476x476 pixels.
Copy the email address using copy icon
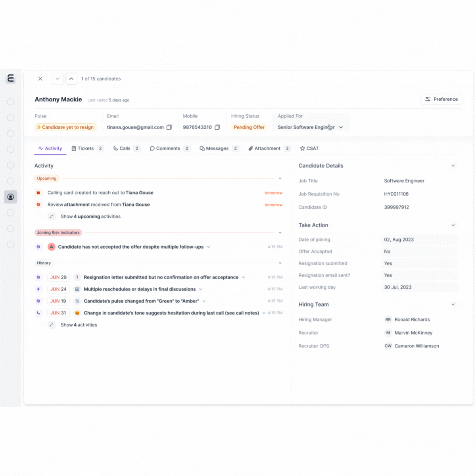(x=169, y=127)
